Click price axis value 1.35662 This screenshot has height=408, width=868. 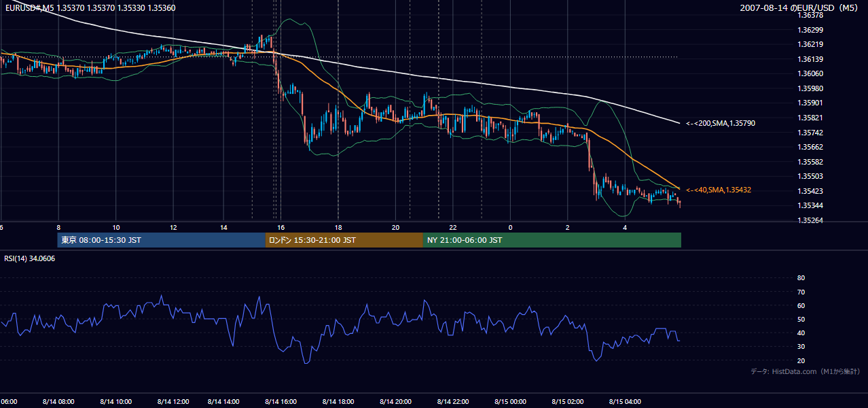(x=809, y=147)
